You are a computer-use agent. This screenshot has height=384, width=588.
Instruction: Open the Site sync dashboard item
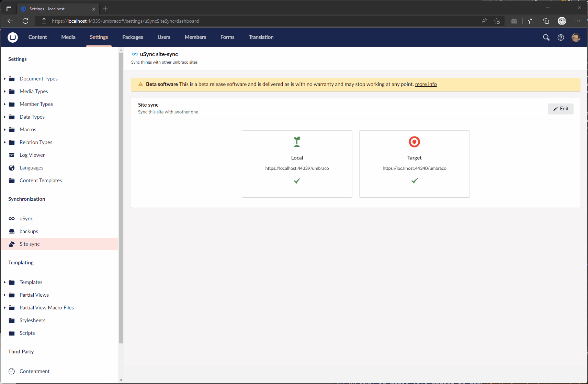[x=29, y=244]
